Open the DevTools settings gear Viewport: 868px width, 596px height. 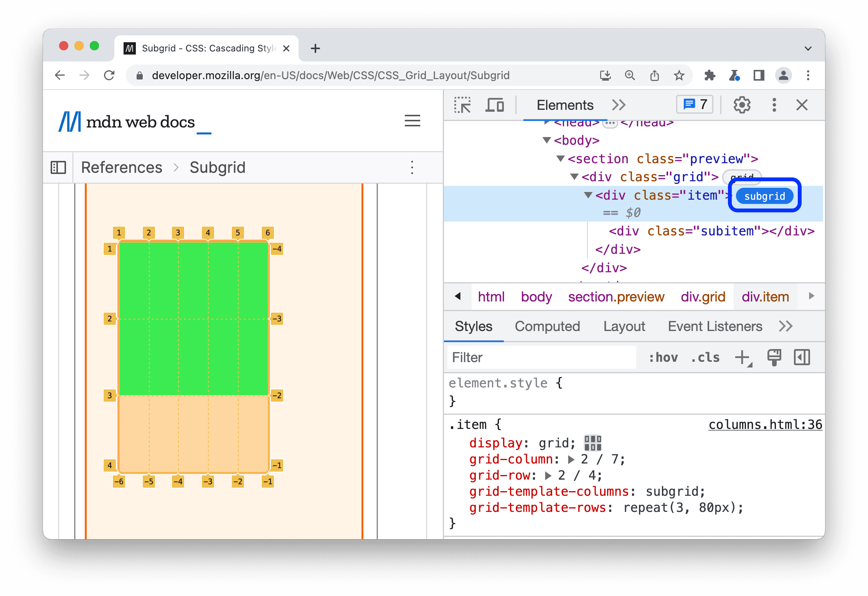pos(741,106)
